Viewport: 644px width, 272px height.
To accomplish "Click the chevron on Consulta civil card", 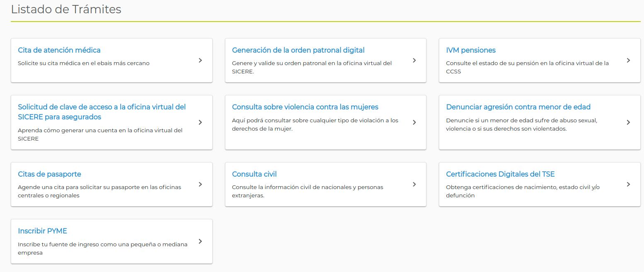I will 414,185.
